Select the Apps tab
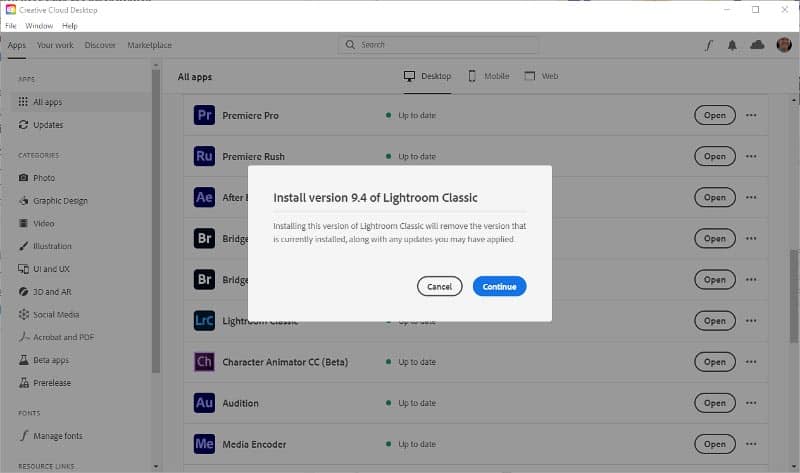Screen dimensions: 800x473 point(16,45)
